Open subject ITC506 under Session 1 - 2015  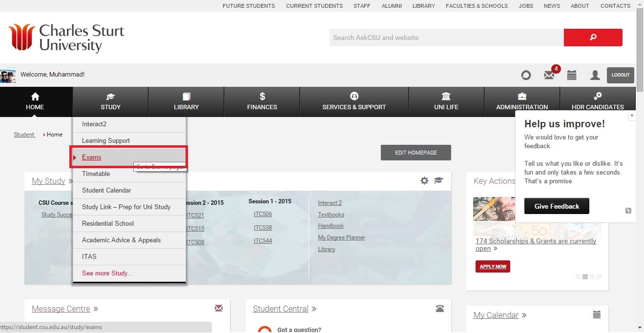tap(263, 214)
